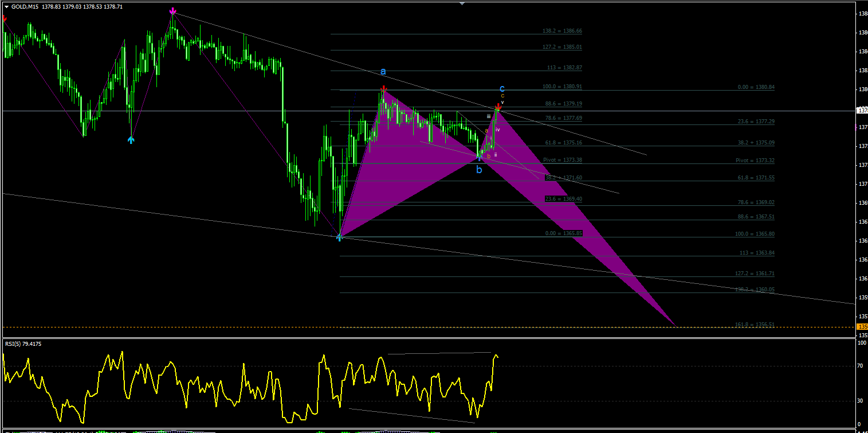Image resolution: width=868 pixels, height=433 pixels.
Task: Select the large blue 'c' wave label
Action: [502, 88]
